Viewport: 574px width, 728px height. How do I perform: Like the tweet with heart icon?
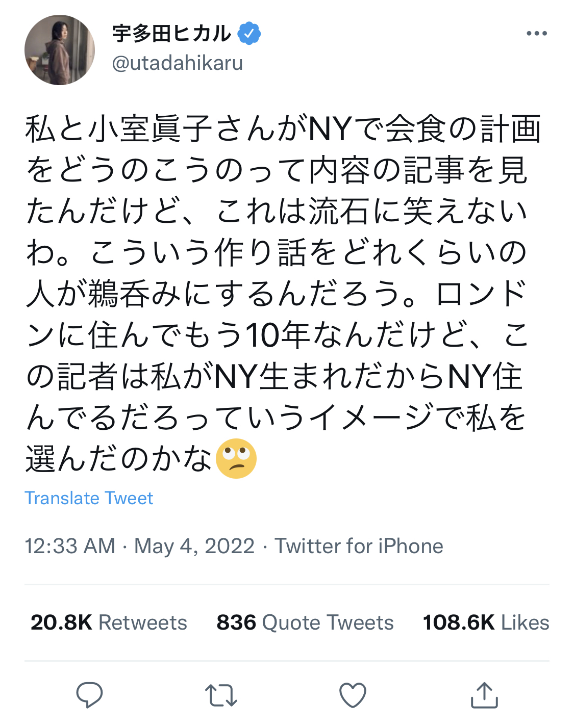point(353,695)
